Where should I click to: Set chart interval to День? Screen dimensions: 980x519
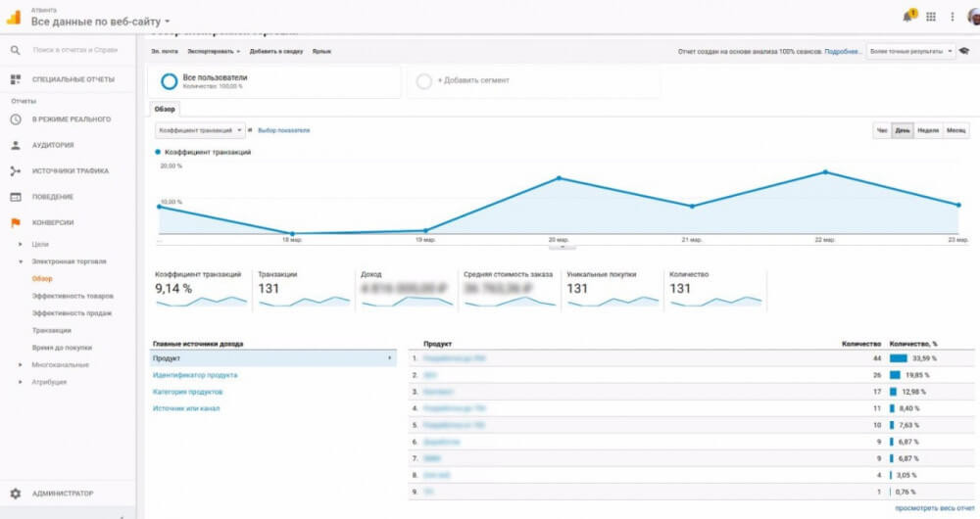click(x=903, y=130)
